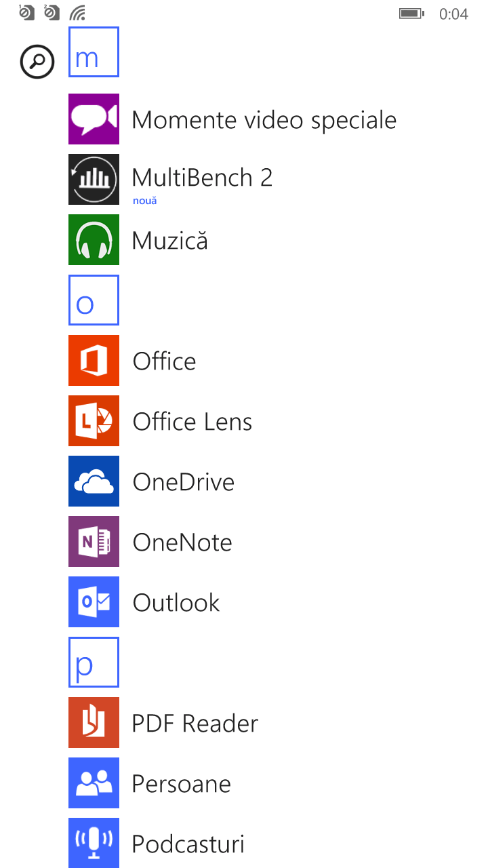Choose "OneNote" in the app list
This screenshot has height=868, width=488.
(x=182, y=542)
